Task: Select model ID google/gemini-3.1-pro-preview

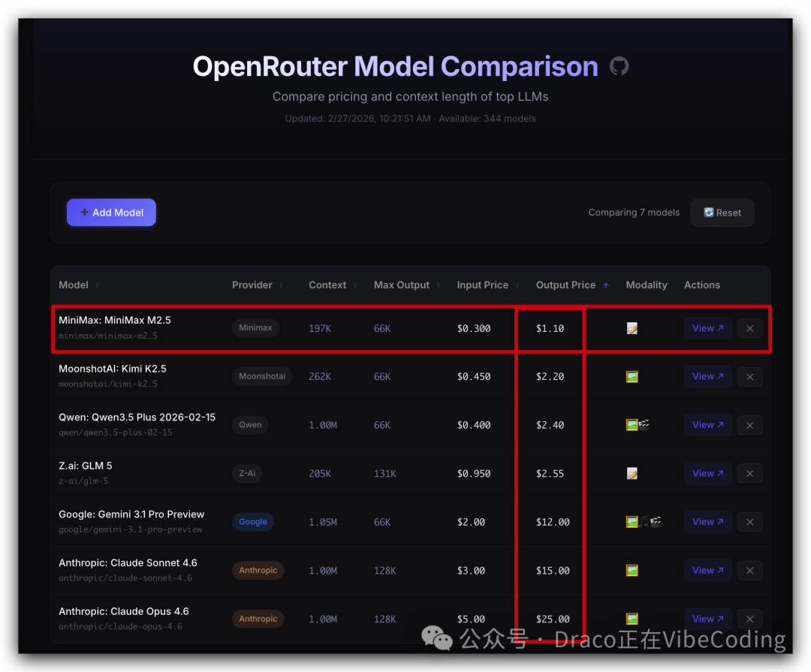Action: (131, 530)
